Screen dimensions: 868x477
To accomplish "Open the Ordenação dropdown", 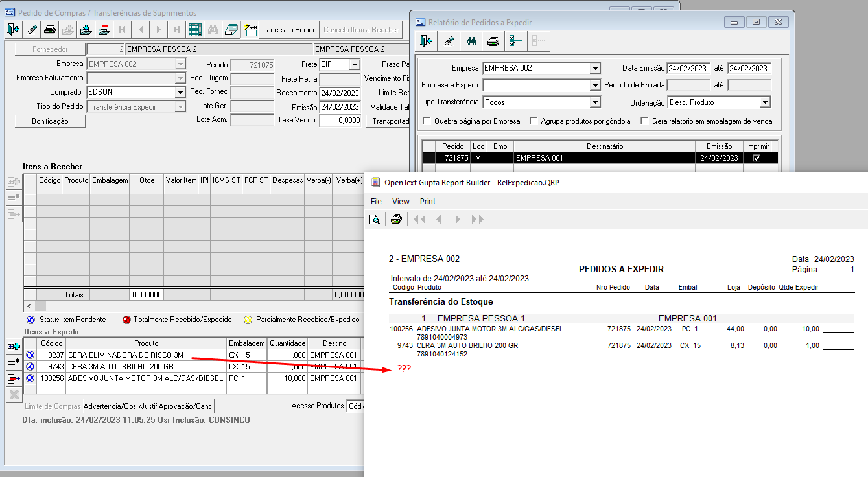I will pyautogui.click(x=765, y=102).
